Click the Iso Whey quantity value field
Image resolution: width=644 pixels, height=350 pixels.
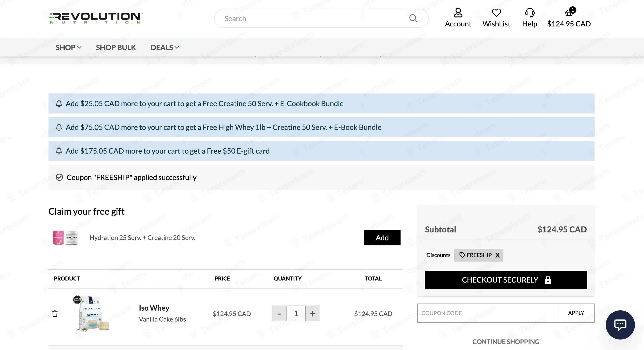296,313
